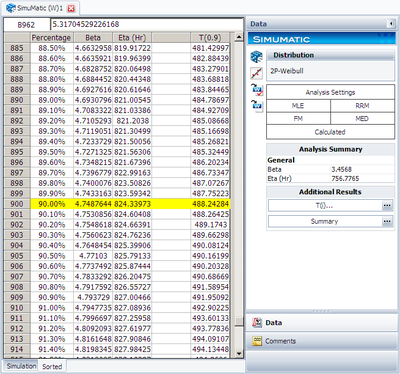The height and width of the screenshot is (374, 400).
Task: Select row header 914
Action: point(17,349)
